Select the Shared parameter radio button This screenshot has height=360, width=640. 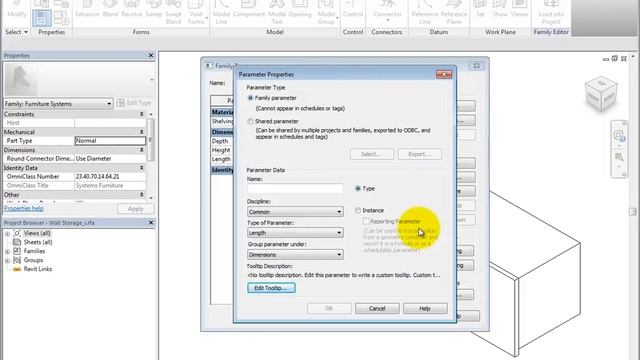(250, 121)
